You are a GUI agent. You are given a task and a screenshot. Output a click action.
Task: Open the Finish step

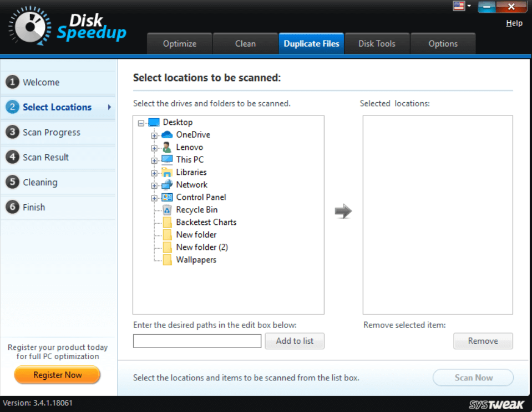coord(13,207)
